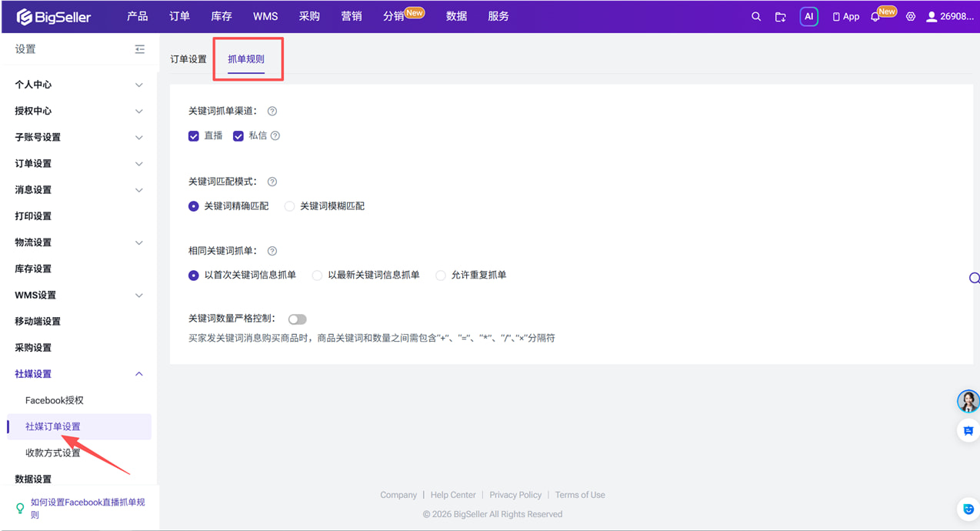Open 服务 top menu

498,16
